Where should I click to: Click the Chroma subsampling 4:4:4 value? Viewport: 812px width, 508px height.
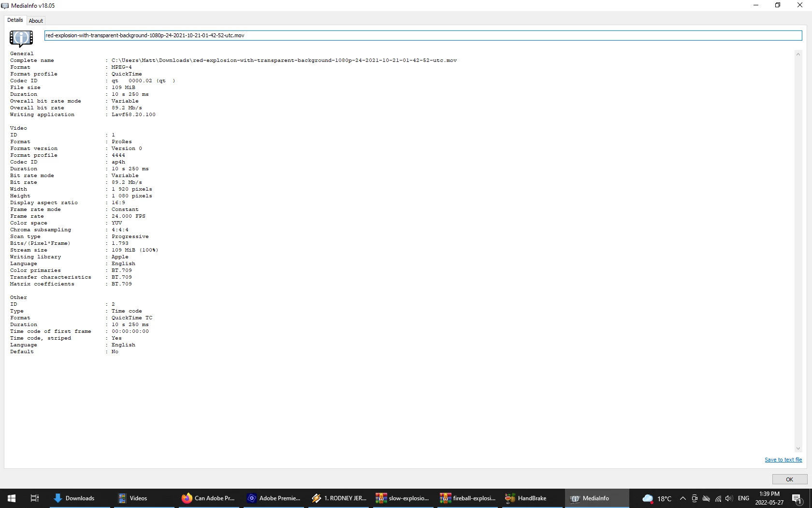[120, 230]
